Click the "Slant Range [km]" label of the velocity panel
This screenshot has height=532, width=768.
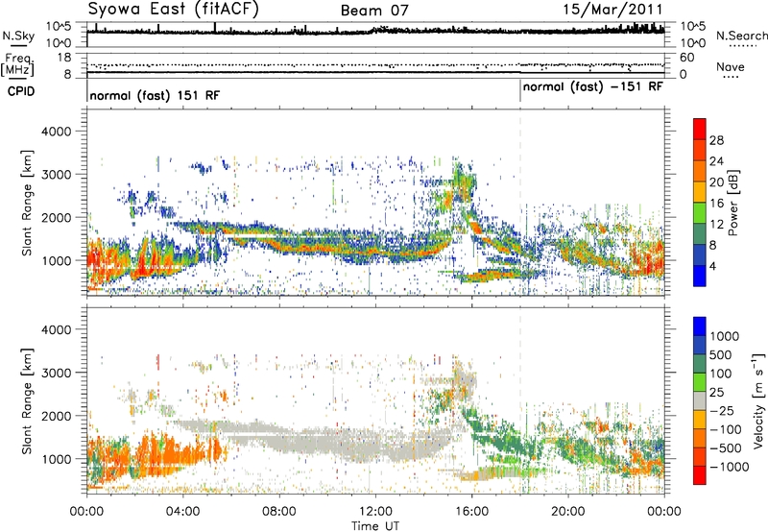[28, 401]
